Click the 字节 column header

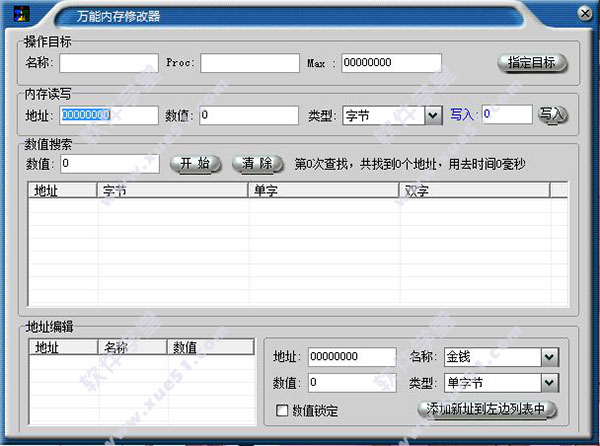(x=172, y=190)
